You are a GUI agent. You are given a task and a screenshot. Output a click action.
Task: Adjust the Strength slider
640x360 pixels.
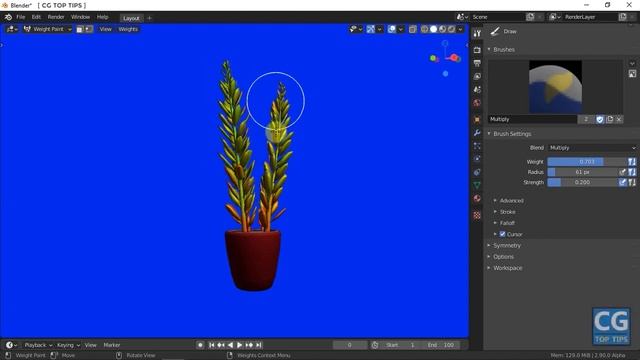(582, 182)
